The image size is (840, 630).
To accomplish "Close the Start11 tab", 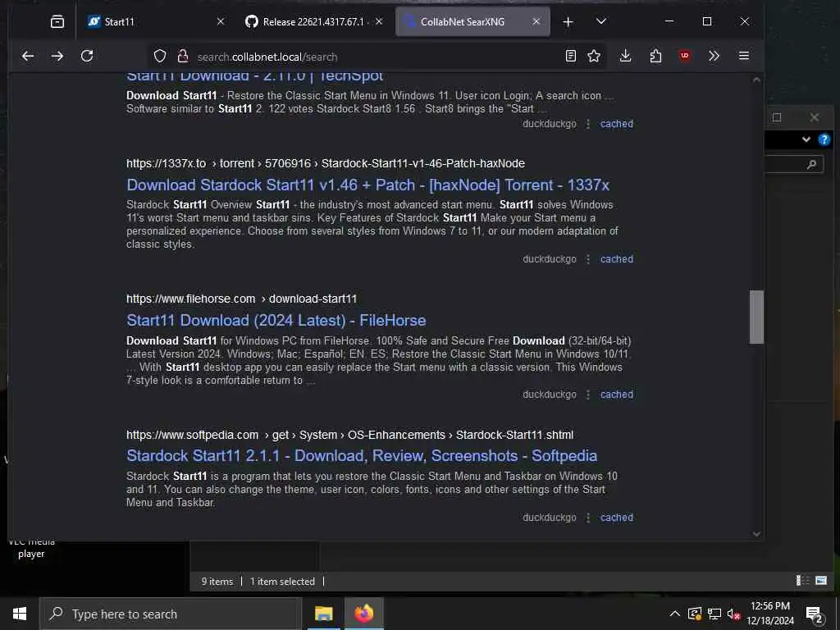I will (220, 21).
